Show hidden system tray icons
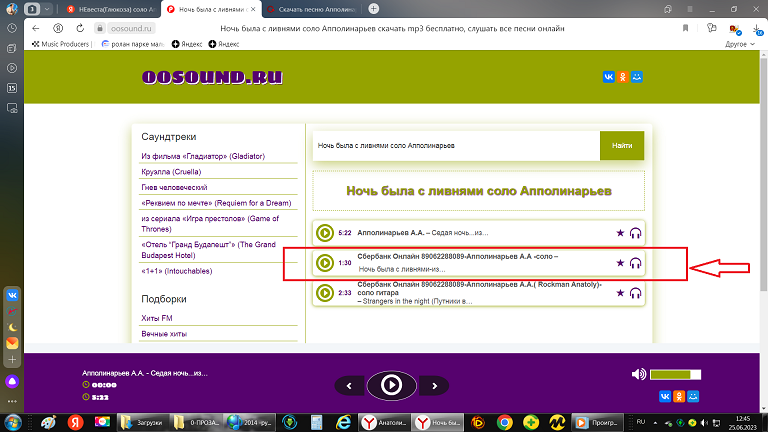 (x=655, y=423)
